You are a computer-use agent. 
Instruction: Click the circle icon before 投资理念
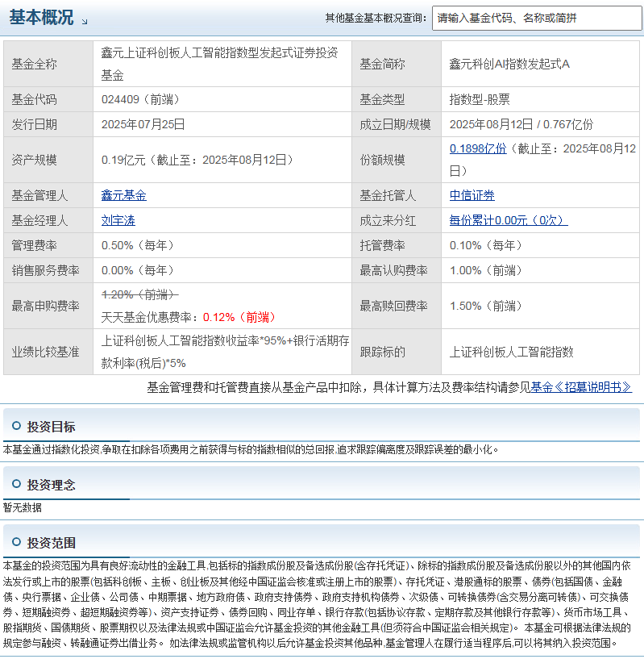coord(16,484)
